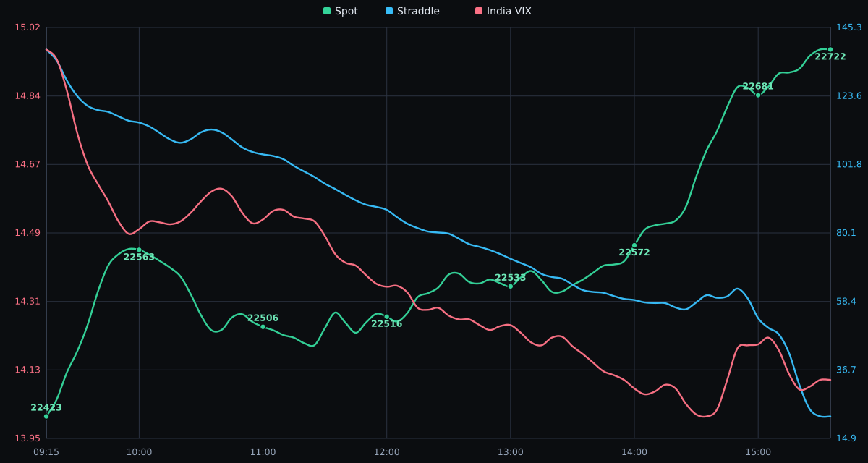Click the 14.31 left axis VIX value

27,301
